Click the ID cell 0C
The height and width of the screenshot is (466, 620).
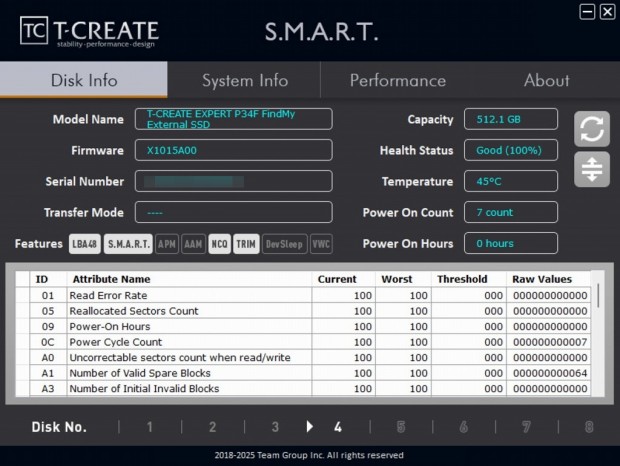click(48, 342)
